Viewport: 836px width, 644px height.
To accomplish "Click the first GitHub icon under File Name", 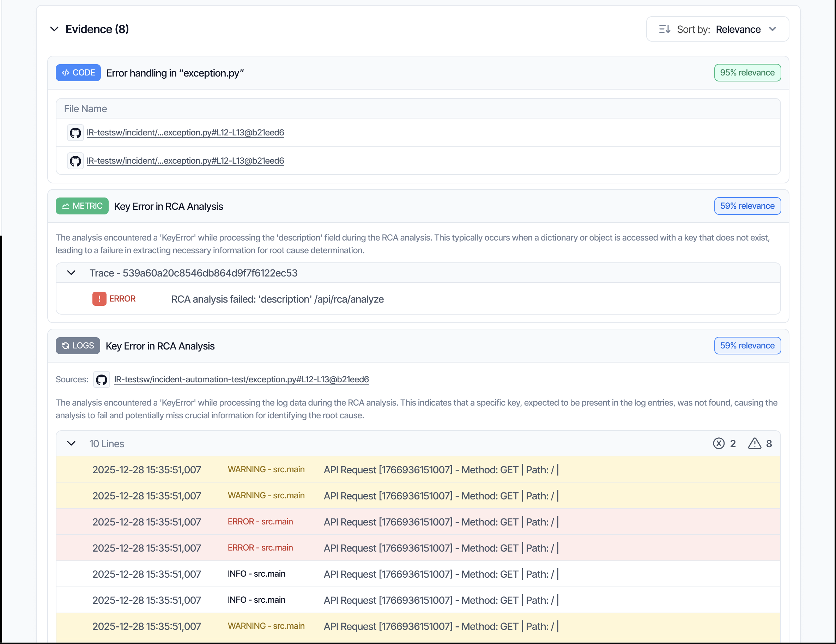I will [75, 133].
